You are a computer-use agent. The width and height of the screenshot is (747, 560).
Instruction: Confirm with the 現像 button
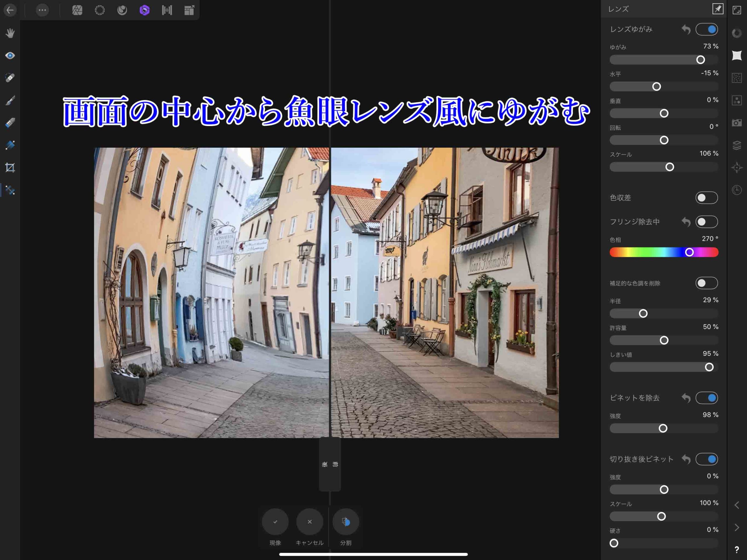(275, 522)
